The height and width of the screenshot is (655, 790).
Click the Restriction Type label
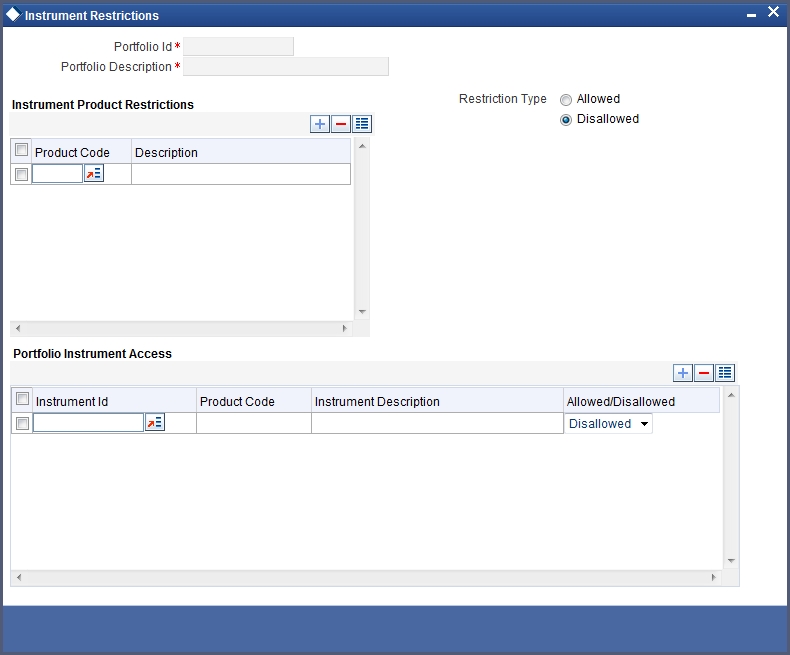click(x=503, y=99)
